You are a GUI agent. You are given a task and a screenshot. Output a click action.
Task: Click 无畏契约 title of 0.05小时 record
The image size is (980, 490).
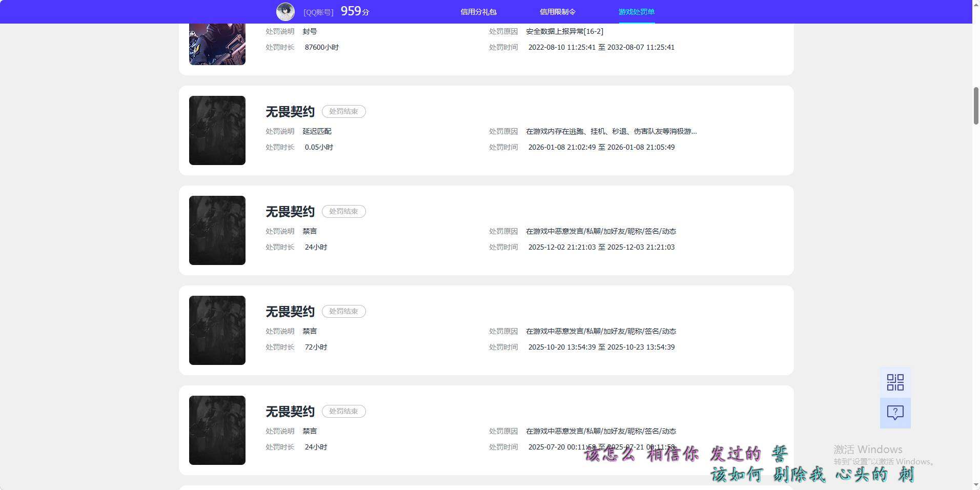[290, 112]
